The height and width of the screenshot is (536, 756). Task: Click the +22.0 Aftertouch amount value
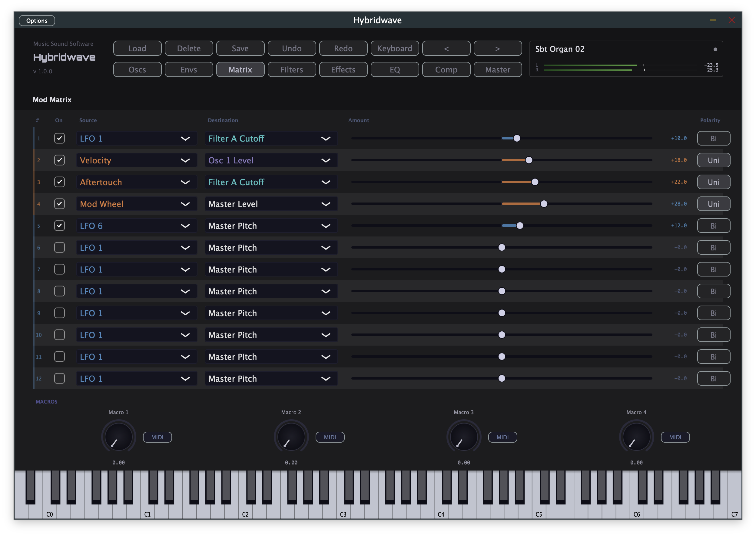(x=678, y=182)
